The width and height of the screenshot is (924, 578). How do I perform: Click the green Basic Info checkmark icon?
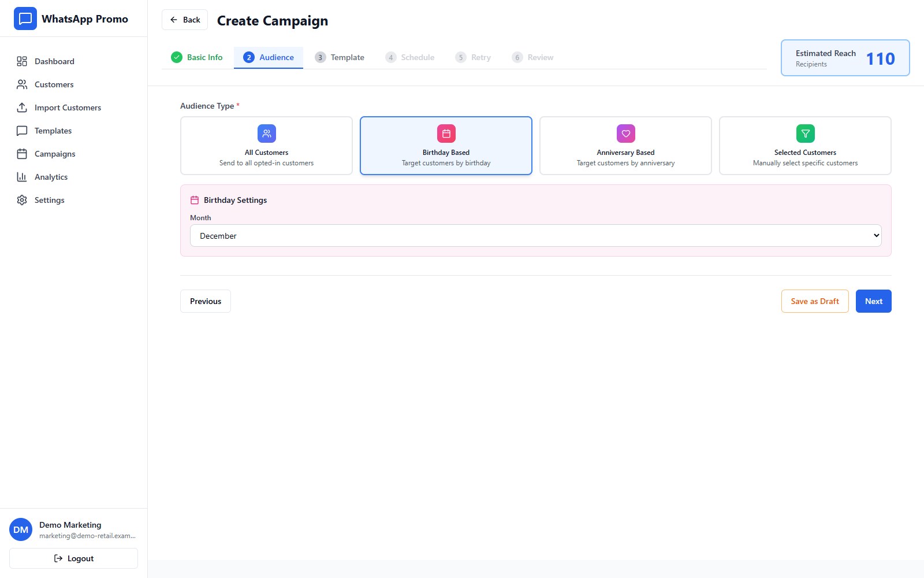point(177,57)
